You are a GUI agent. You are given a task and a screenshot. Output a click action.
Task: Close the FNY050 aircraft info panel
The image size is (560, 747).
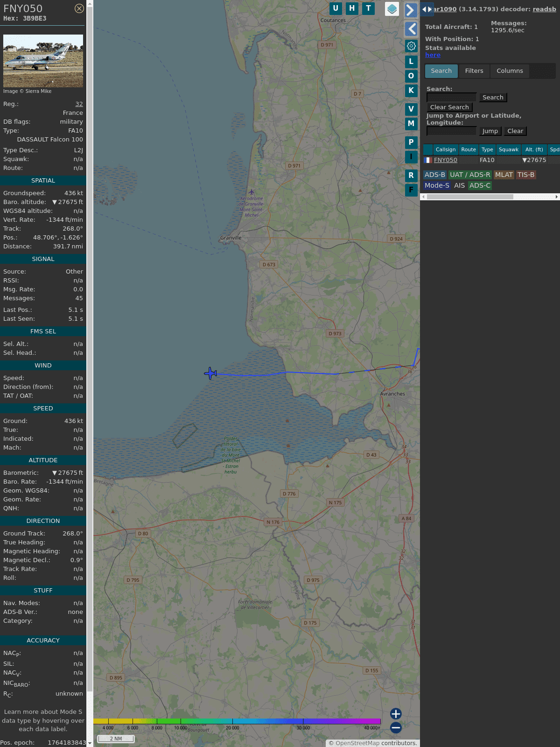coord(79,8)
